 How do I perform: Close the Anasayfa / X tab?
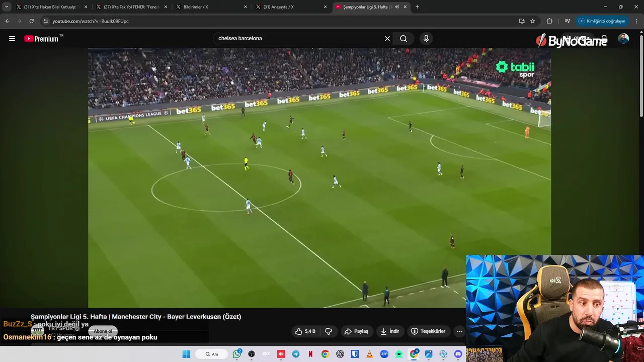pyautogui.click(x=325, y=7)
